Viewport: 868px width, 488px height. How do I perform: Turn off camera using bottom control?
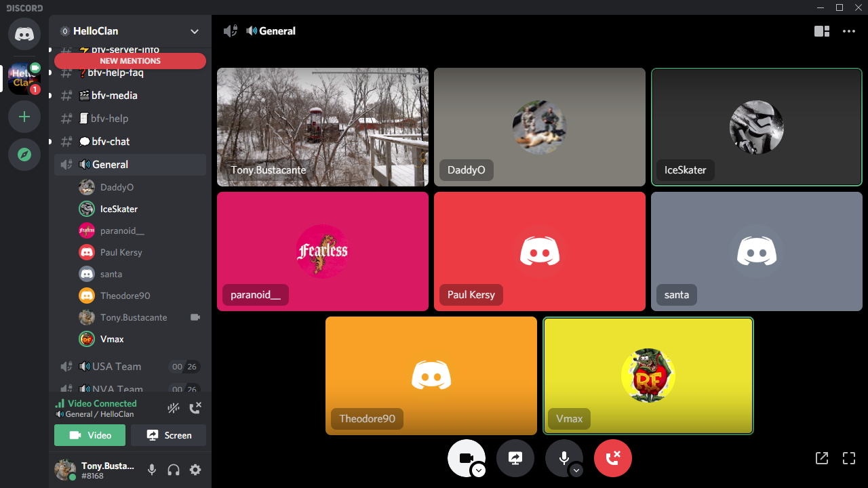[x=467, y=458]
